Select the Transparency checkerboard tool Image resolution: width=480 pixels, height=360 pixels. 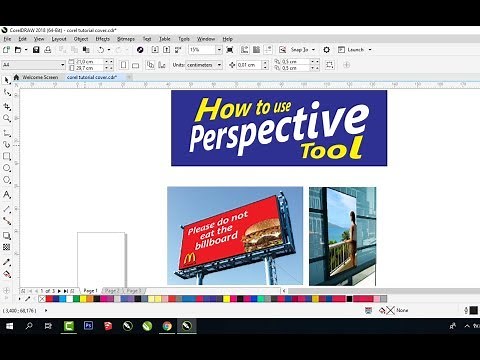click(x=7, y=247)
